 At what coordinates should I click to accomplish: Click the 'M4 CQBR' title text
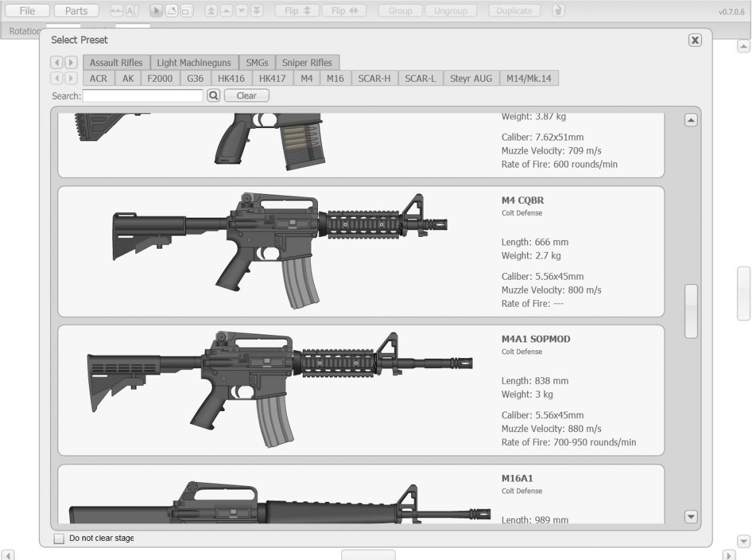coord(522,201)
